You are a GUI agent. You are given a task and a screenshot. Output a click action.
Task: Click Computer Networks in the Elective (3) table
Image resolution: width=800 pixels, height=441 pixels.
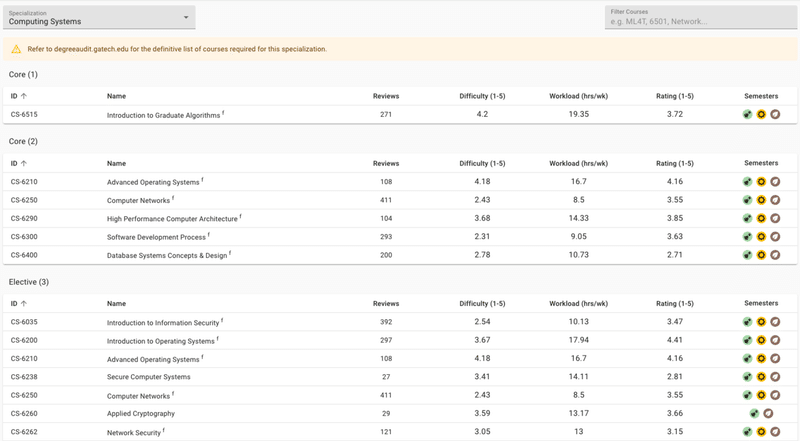coord(138,396)
